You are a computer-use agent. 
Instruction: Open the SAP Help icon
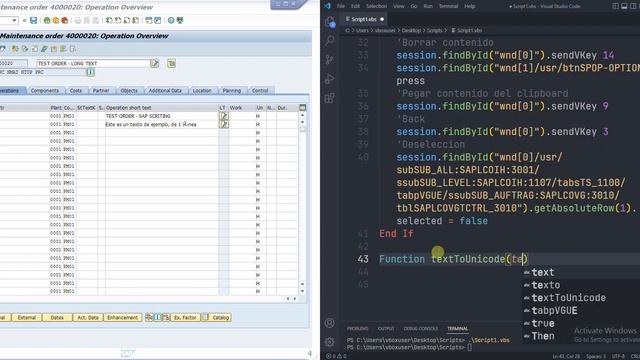171,20
